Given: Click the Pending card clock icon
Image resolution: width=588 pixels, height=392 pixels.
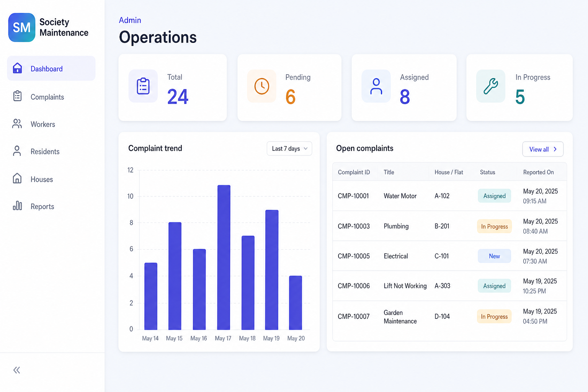Looking at the screenshot, I should point(262,86).
